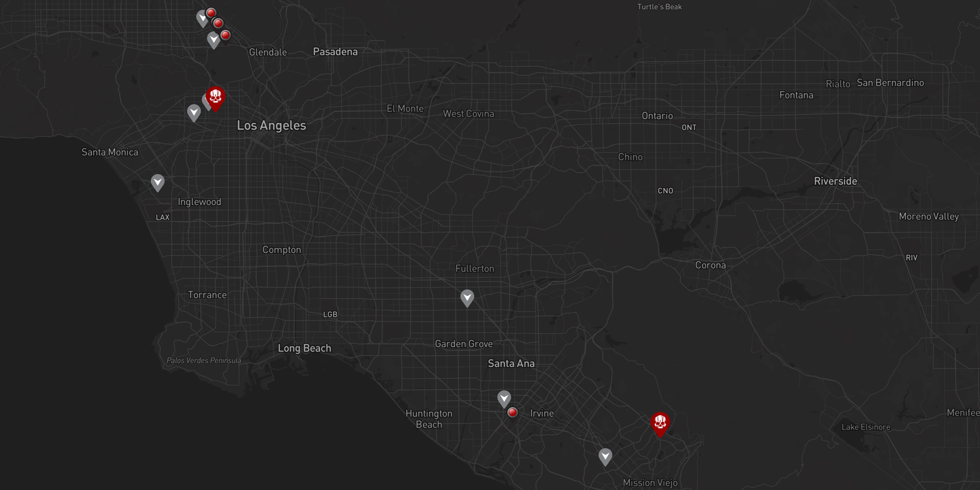The image size is (980, 490).
Task: Click the Pasadena label on the map
Action: (335, 52)
